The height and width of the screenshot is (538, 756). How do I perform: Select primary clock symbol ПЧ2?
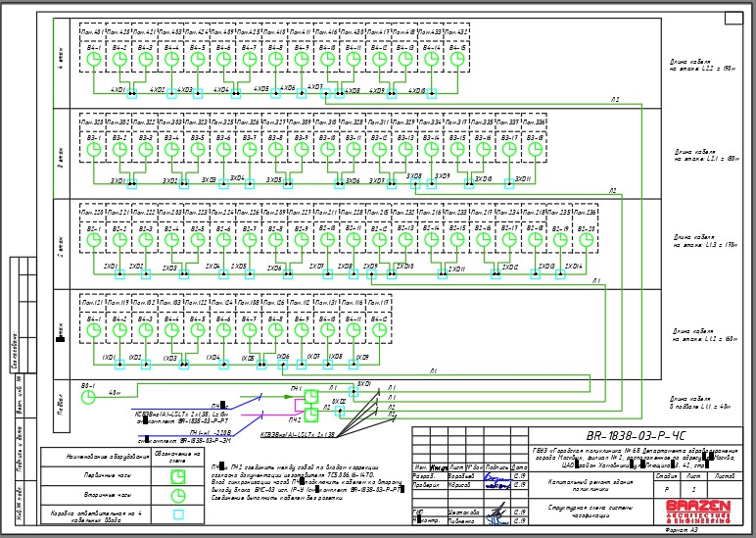click(x=311, y=415)
